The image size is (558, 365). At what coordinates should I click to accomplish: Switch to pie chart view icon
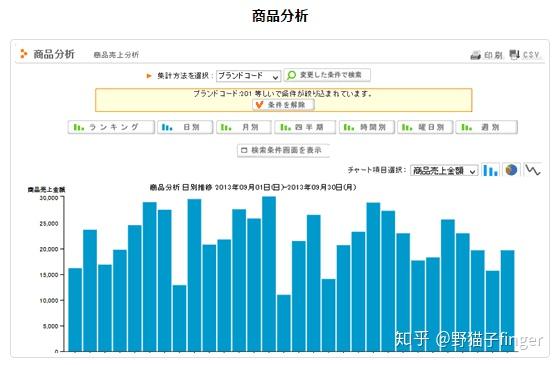(511, 170)
